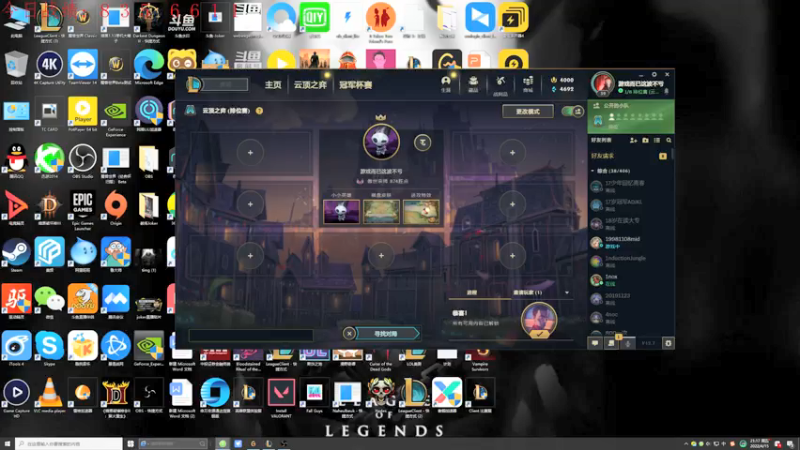
Task: Select friend 19981108mid in list
Action: point(630,242)
